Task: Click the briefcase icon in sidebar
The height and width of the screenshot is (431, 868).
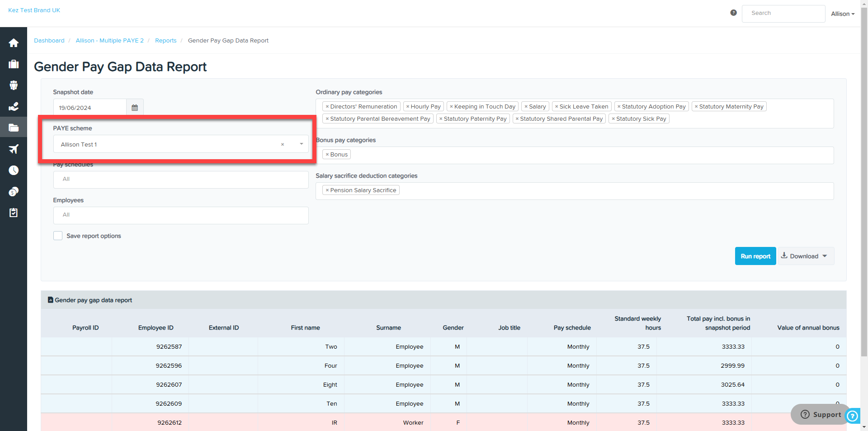Action: pyautogui.click(x=14, y=64)
